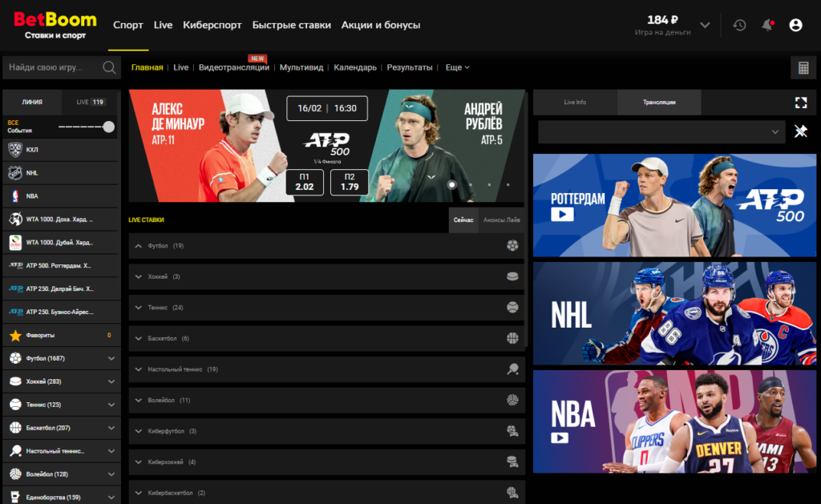
Task: Open Единоборства (159) sidebar category
Action: 61,498
